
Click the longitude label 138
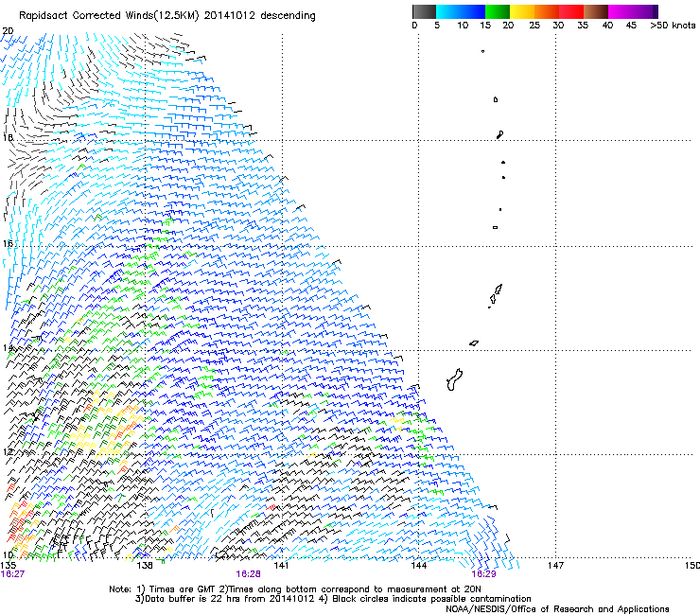145,566
